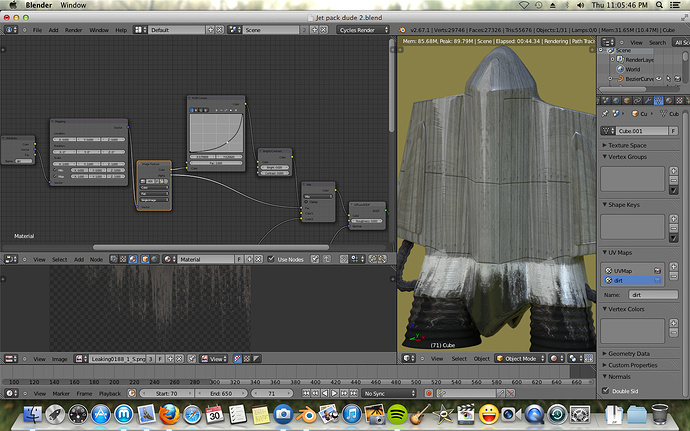690x431 pixels.
Task: Open the Object Mode dropdown
Action: coord(520,359)
